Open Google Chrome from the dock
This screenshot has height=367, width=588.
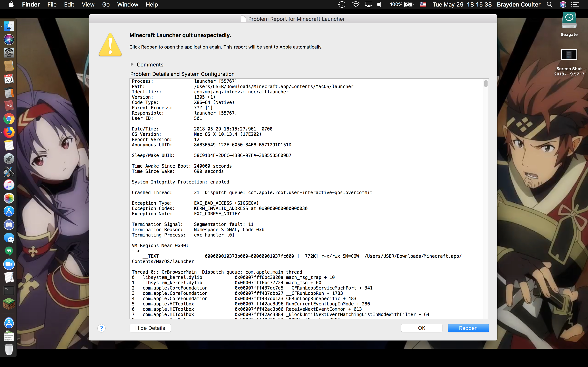9,119
